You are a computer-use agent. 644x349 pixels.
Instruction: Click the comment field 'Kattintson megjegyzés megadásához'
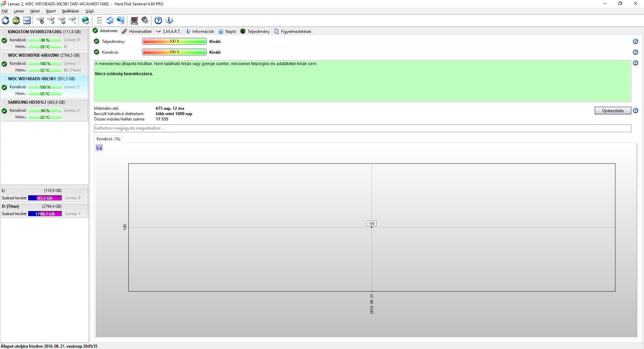362,128
